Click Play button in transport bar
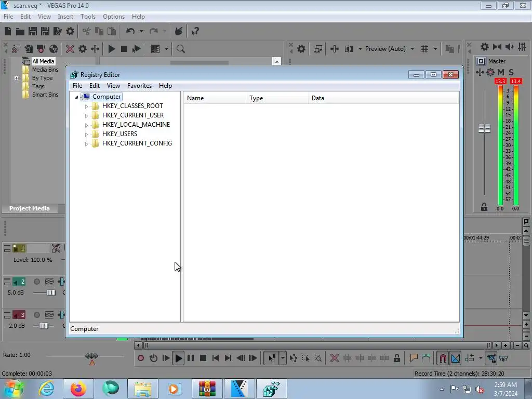 point(178,358)
